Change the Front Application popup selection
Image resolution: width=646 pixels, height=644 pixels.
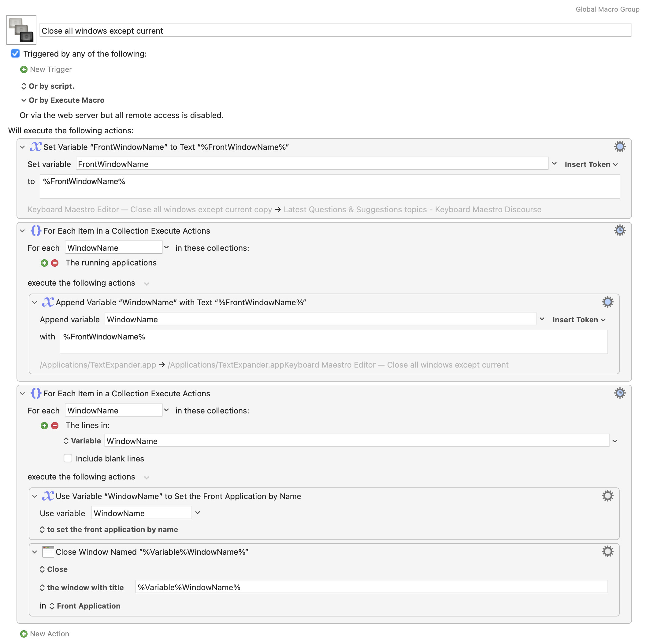[85, 606]
